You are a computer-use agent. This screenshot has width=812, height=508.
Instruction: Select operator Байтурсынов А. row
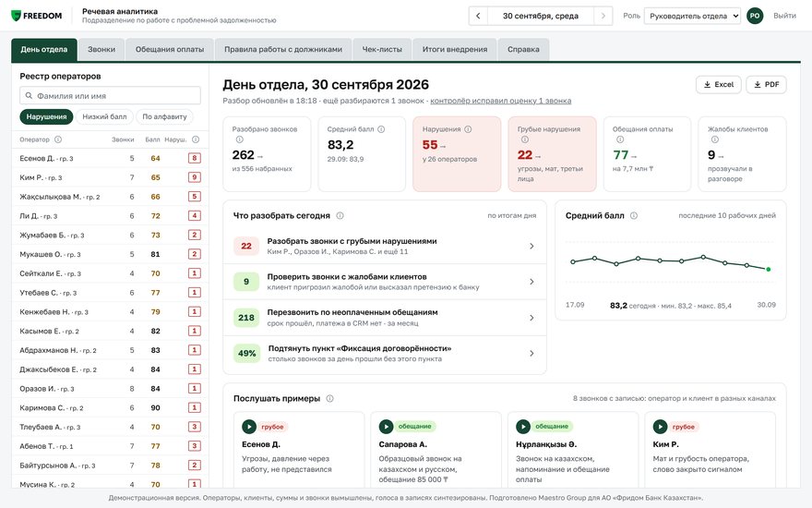(x=110, y=465)
